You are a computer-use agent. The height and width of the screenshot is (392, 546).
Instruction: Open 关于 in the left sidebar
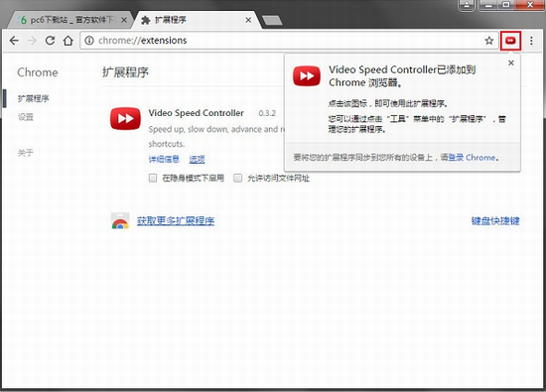(x=26, y=153)
